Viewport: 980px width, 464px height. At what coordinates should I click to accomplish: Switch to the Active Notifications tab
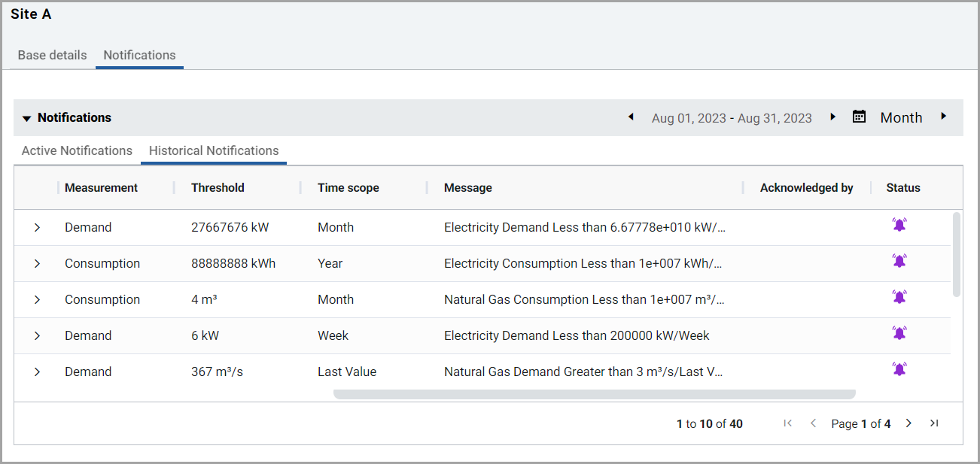tap(77, 150)
